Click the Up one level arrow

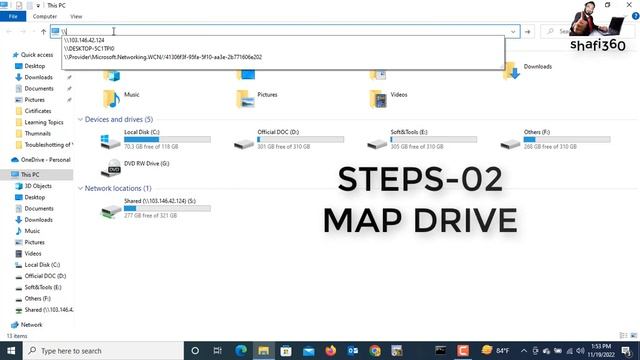43,31
